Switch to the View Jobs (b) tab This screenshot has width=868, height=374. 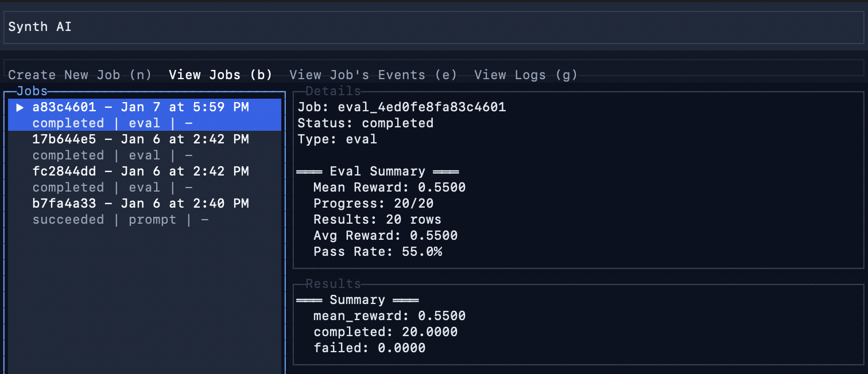(x=220, y=75)
